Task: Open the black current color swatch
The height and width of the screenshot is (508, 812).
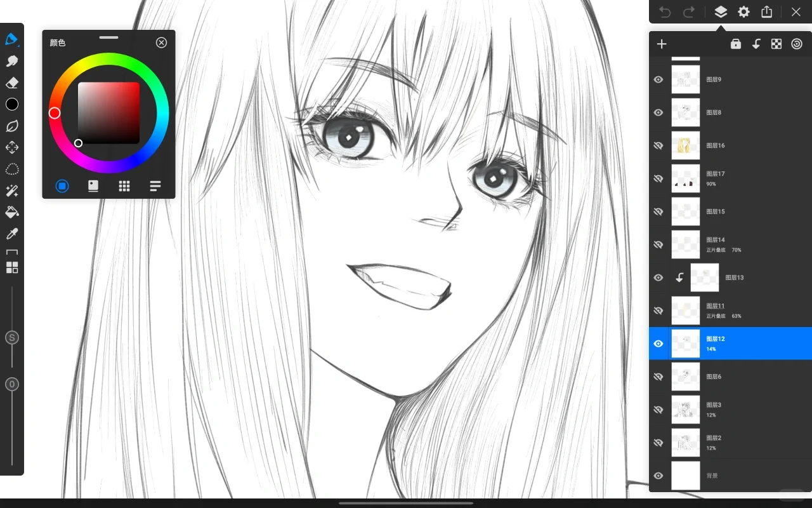Action: point(12,104)
